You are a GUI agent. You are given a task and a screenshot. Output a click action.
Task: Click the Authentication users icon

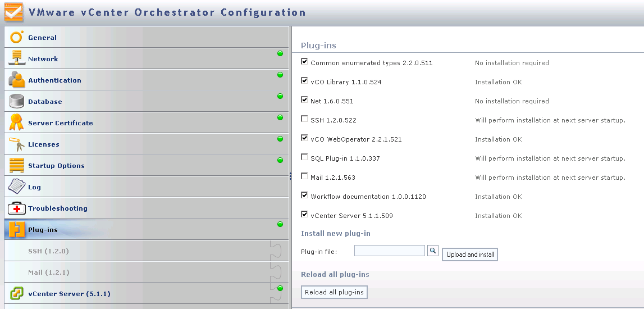point(17,80)
